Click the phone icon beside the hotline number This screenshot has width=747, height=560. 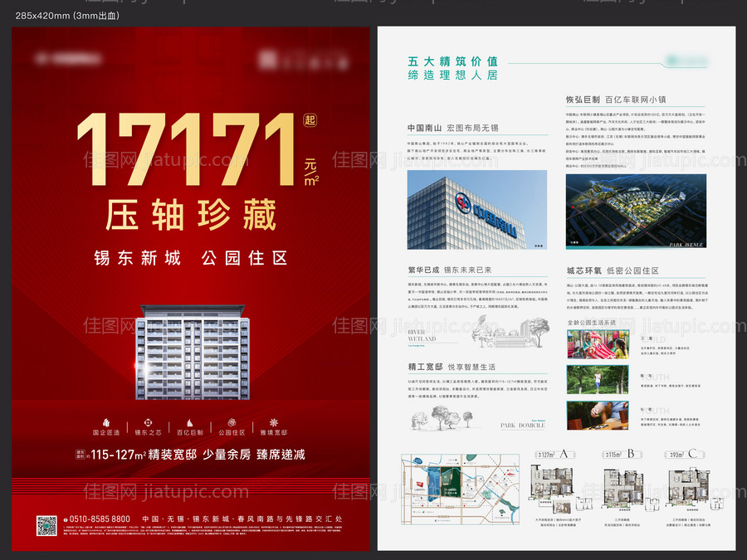65,518
